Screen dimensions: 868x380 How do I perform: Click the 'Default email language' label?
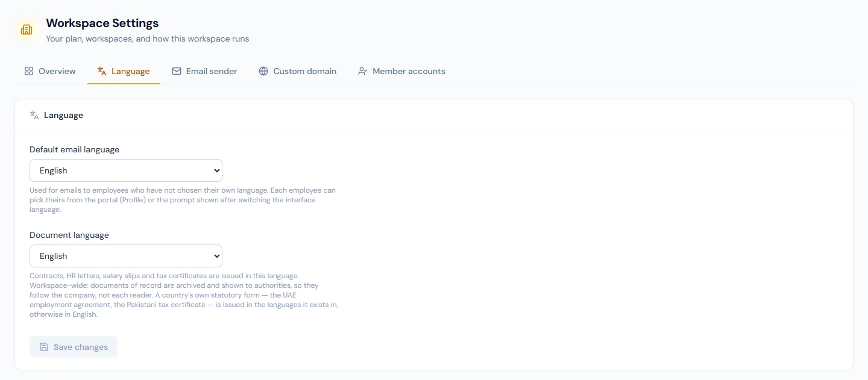tap(75, 149)
